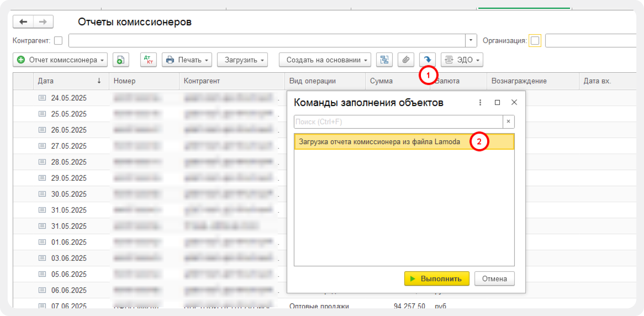Select Загрузка отчета комиссионера из файла Lamoda

(x=404, y=142)
